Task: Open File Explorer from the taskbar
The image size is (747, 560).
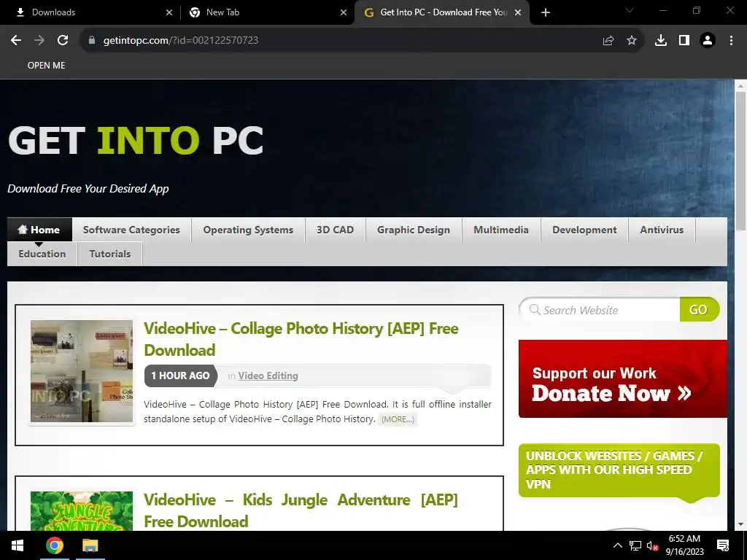Action: (x=90, y=545)
